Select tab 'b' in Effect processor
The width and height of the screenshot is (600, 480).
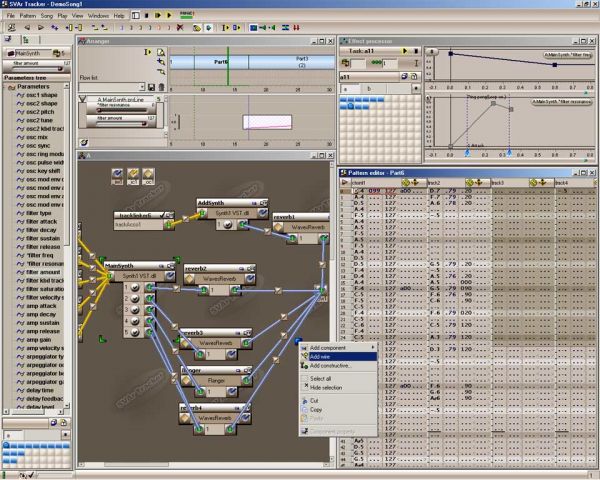369,88
